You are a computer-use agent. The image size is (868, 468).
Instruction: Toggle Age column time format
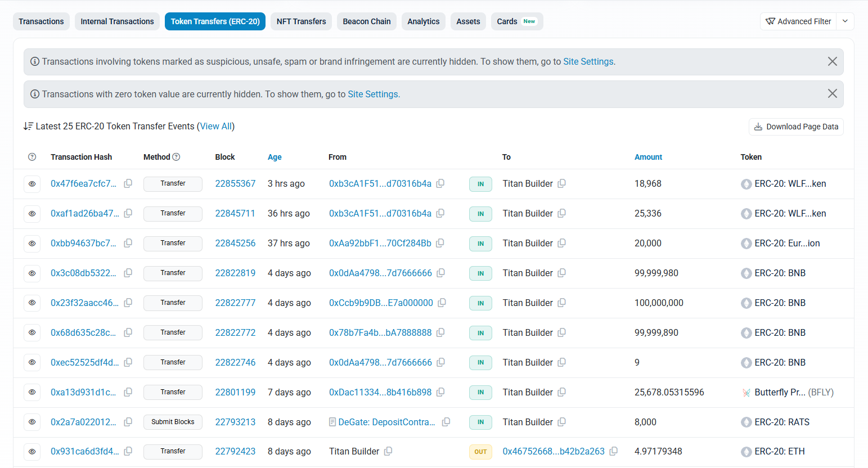click(x=275, y=157)
